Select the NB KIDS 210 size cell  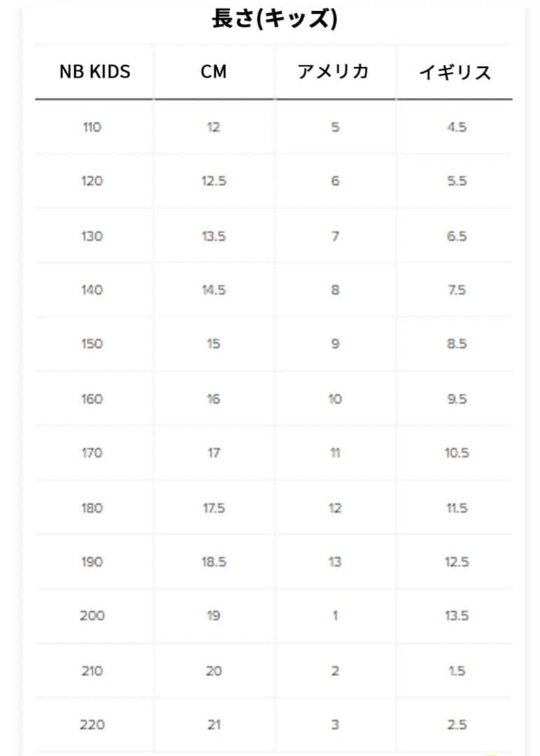[x=92, y=671]
